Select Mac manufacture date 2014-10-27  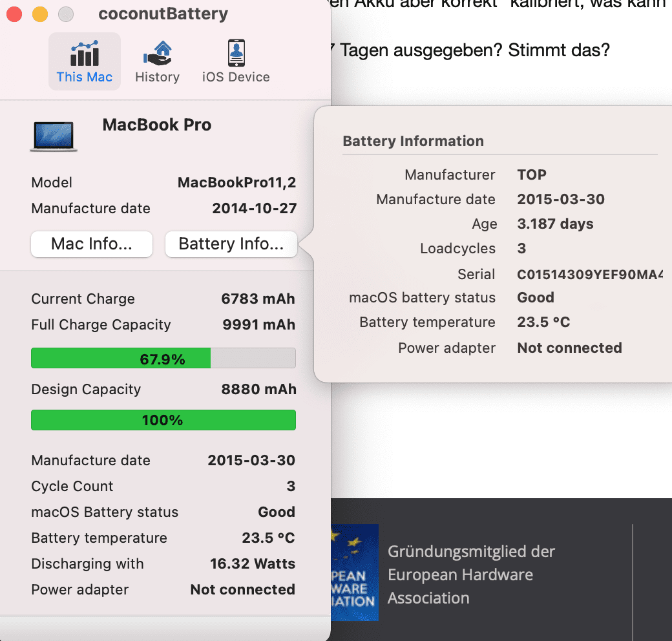pyautogui.click(x=255, y=209)
